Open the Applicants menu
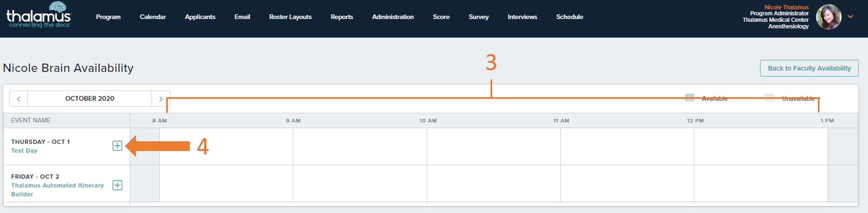This screenshot has width=868, height=213. (200, 17)
